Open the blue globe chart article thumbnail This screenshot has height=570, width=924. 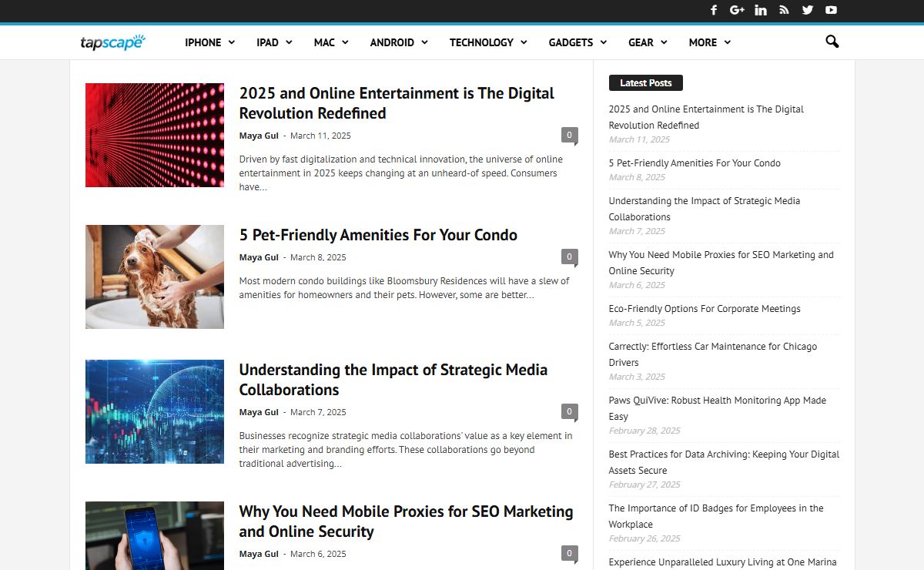click(x=155, y=411)
